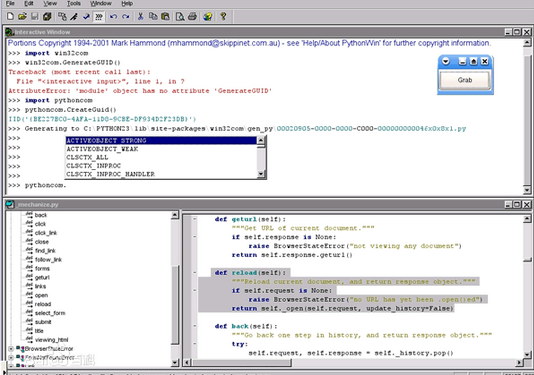Open the Help menu
Screen dimensions: 534x375
(x=127, y=3)
